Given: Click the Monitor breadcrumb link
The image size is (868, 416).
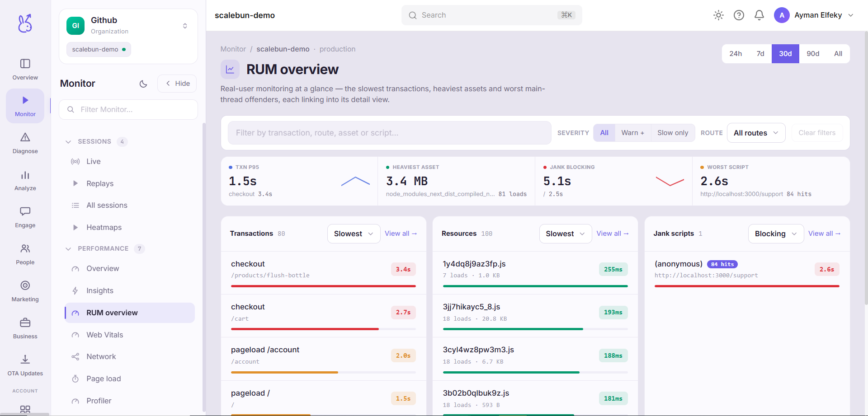Looking at the screenshot, I should coord(233,49).
